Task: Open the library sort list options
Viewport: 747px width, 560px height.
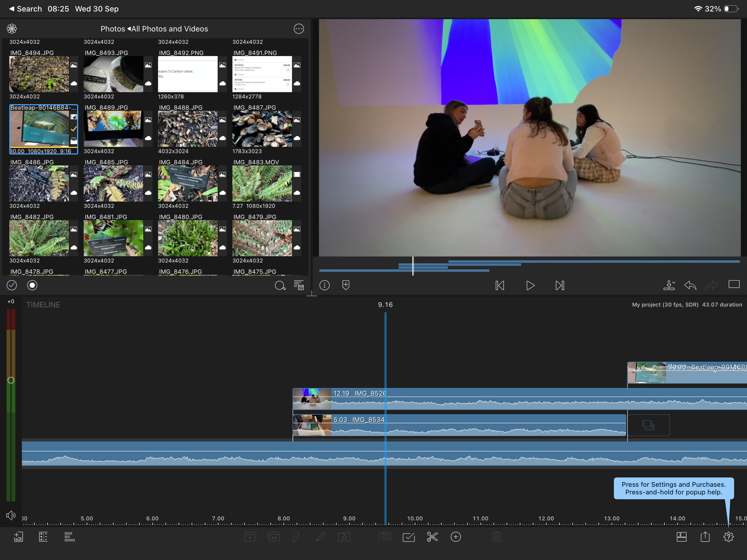Action: point(299,285)
